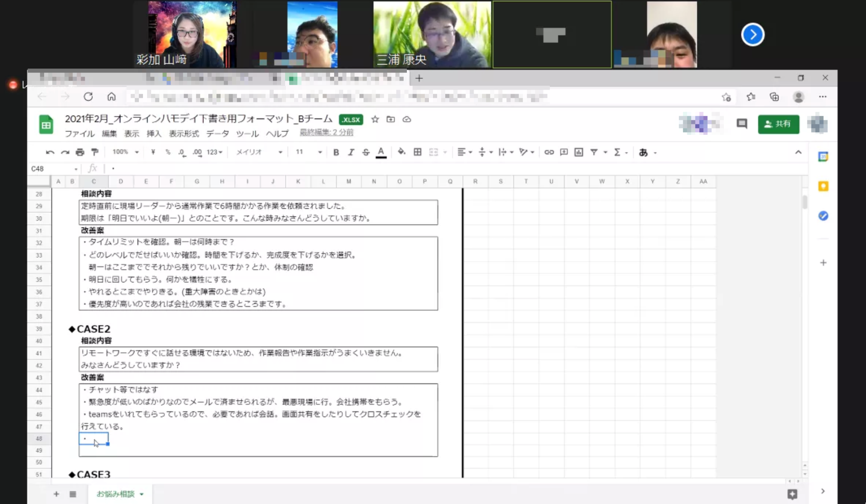Screen dimensions: 866x504
Task: Open the ファイル menu
Action: click(x=79, y=133)
